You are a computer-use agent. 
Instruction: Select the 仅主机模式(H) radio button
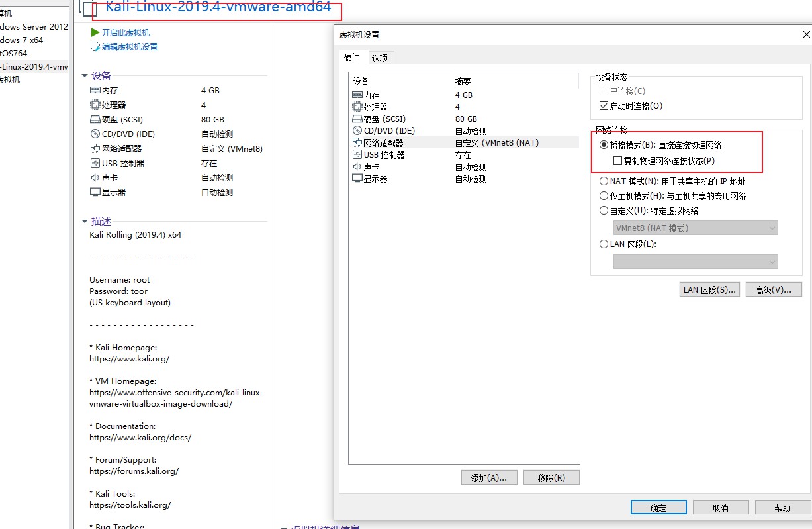tap(604, 196)
